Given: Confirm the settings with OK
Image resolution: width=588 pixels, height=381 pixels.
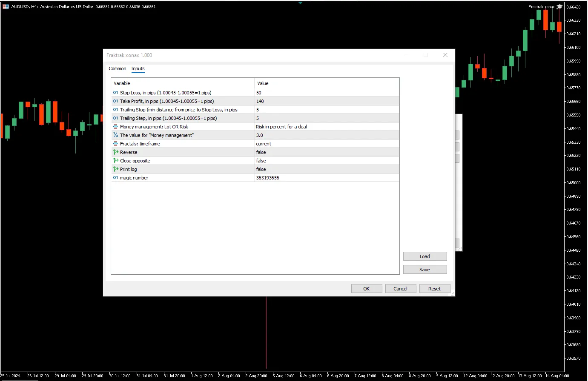Looking at the screenshot, I should [367, 289].
